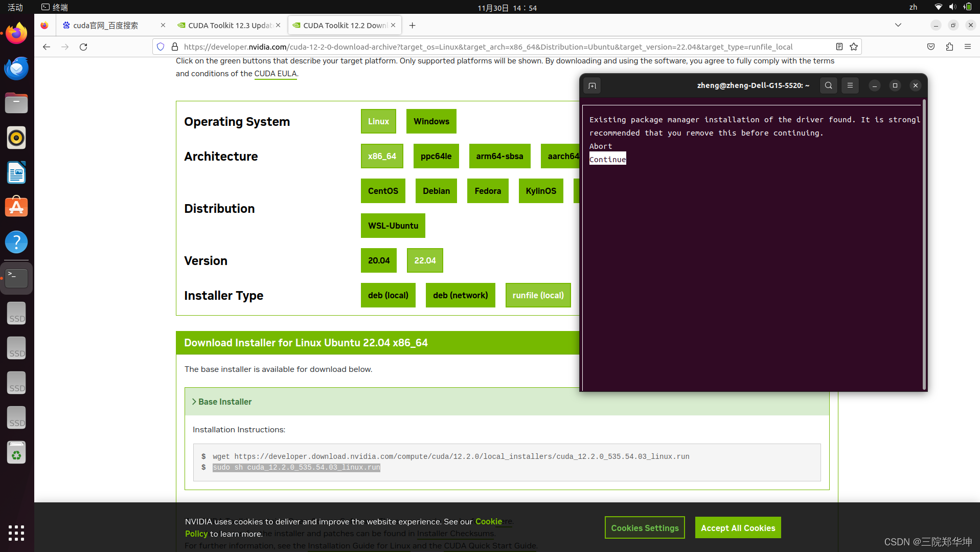980x552 pixels.
Task: Open Firefox from the dock
Action: pyautogui.click(x=16, y=34)
